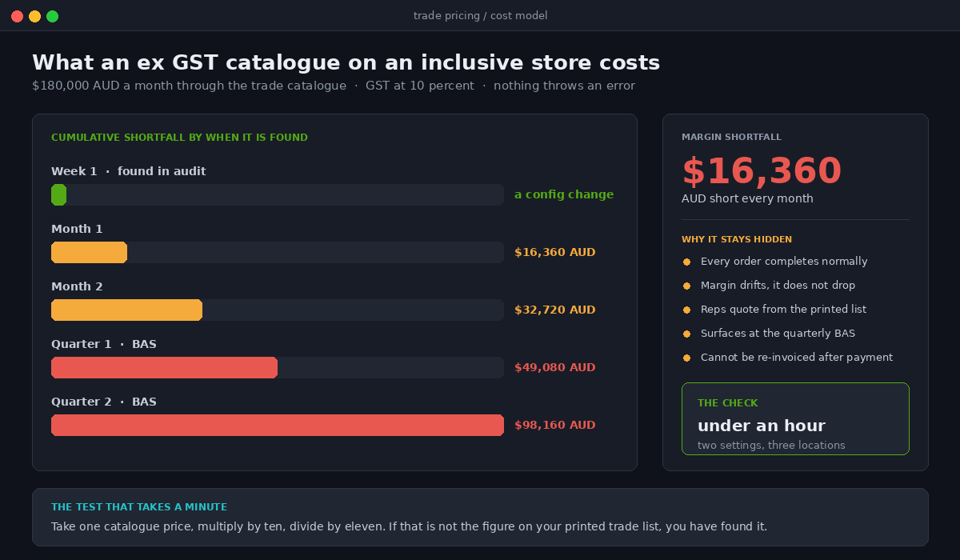The height and width of the screenshot is (560, 960).
Task: Click 'AUD short every month' caption
Action: coord(747,198)
